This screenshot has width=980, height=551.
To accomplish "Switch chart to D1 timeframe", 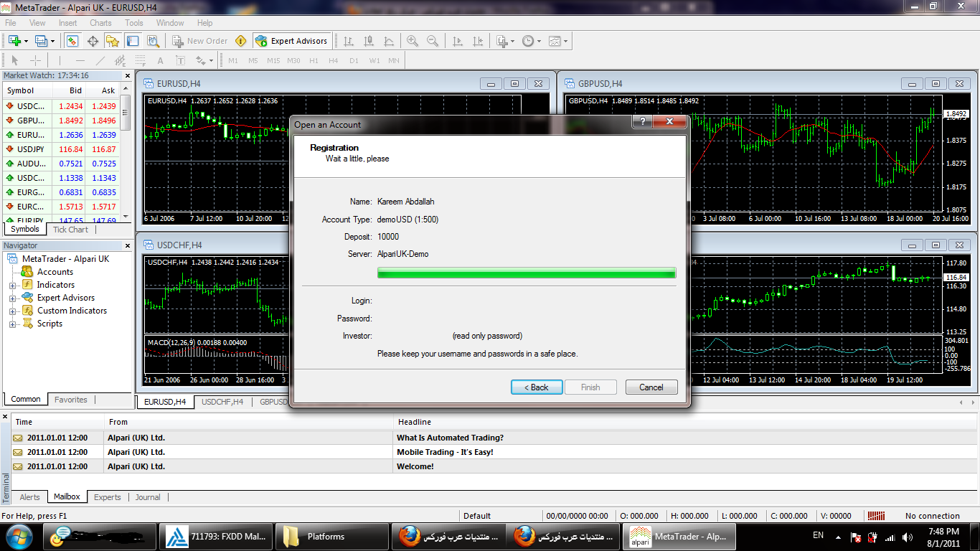I will coord(354,60).
